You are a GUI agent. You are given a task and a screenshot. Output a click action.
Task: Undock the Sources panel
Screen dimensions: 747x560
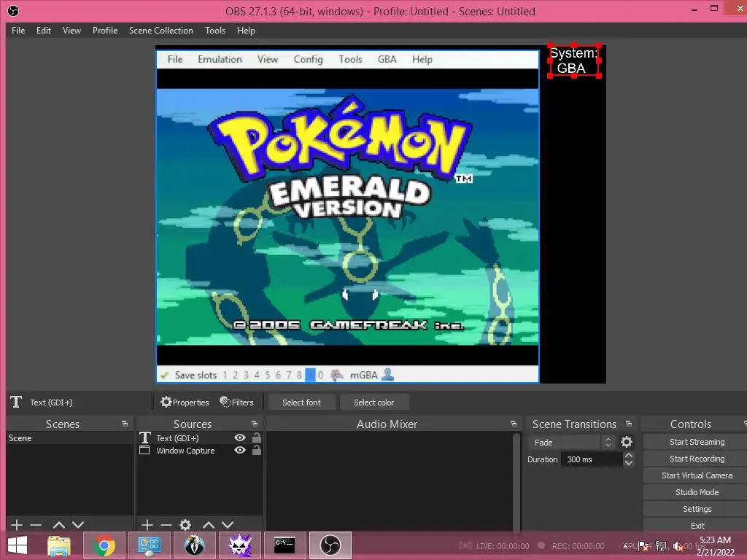click(x=255, y=424)
